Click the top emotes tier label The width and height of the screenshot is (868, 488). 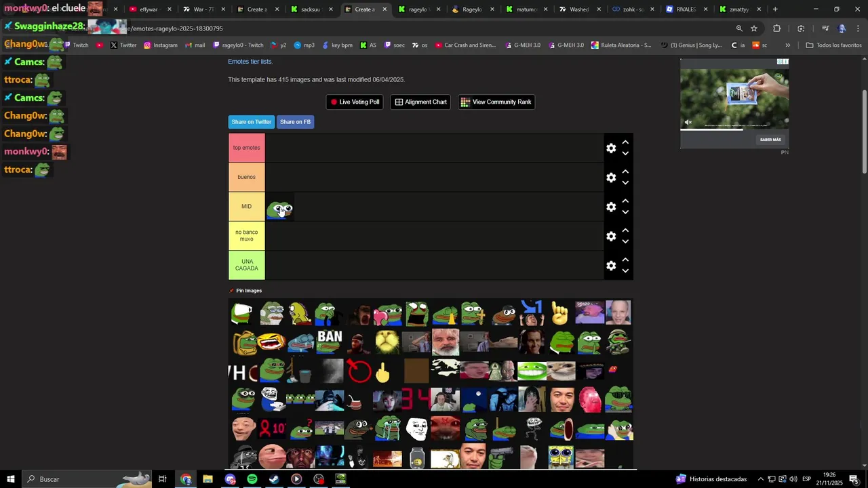point(247,148)
